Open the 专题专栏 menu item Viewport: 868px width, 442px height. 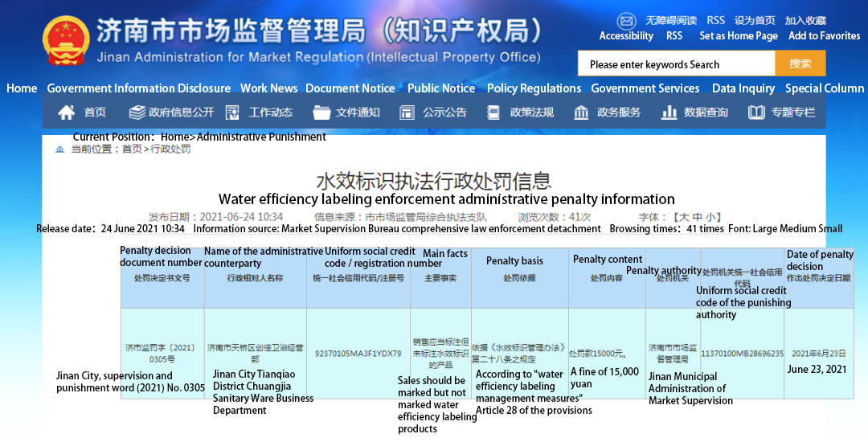793,113
